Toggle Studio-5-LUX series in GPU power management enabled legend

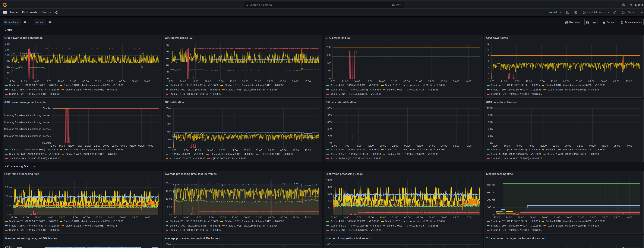tap(34, 158)
